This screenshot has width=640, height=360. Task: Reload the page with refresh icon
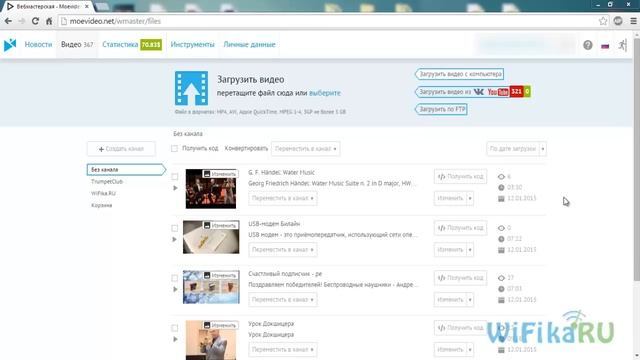35,21
